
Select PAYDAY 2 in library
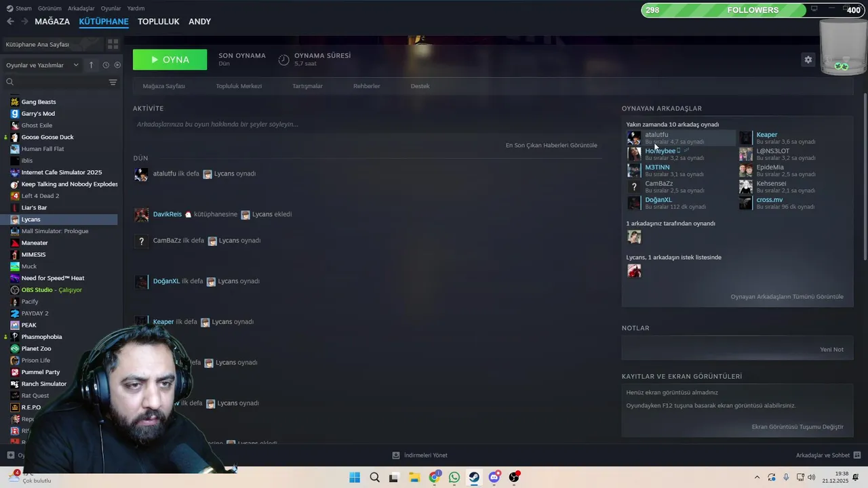tap(35, 313)
